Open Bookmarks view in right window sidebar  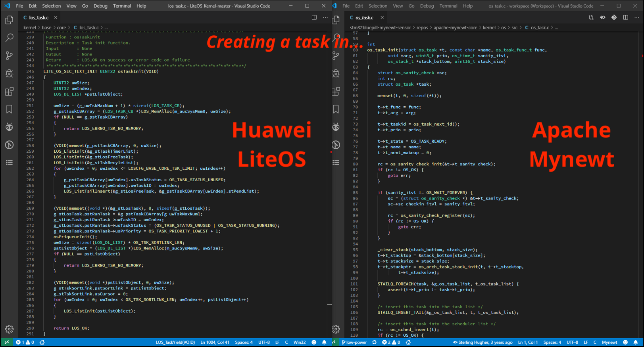(336, 109)
